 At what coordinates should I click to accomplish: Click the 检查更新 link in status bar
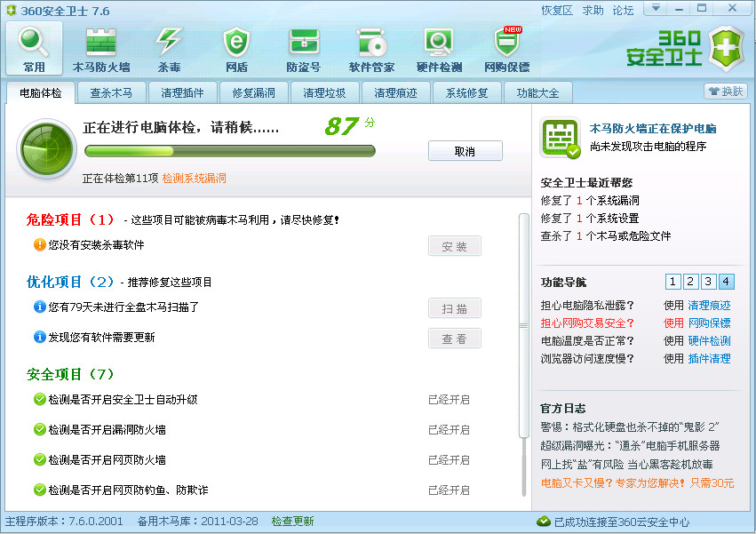292,522
